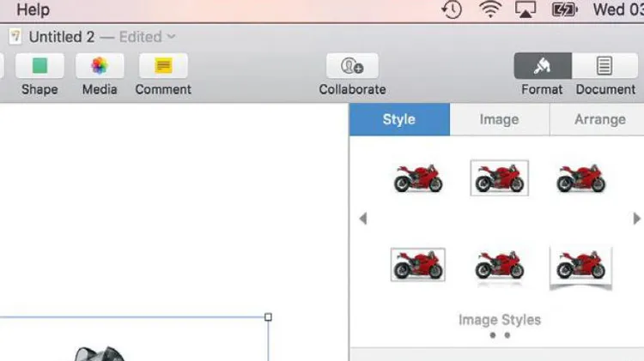Click the image's corner selection handle
Image resolution: width=644 pixels, height=361 pixels.
click(268, 317)
